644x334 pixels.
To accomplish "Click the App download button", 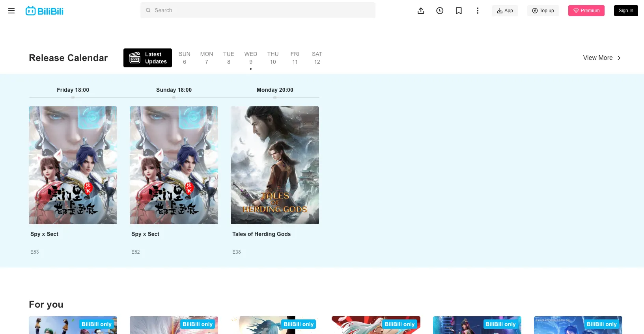I will [x=505, y=11].
